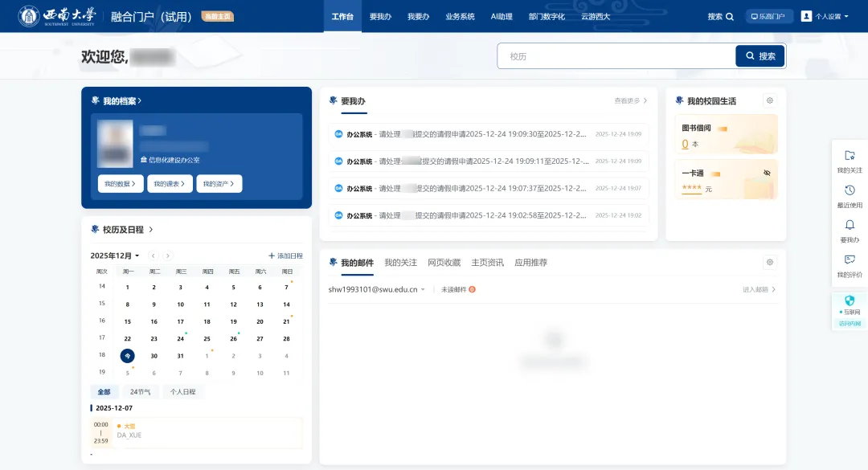Open 我的评价 in the right sidebar
The width and height of the screenshot is (868, 470).
click(x=850, y=264)
